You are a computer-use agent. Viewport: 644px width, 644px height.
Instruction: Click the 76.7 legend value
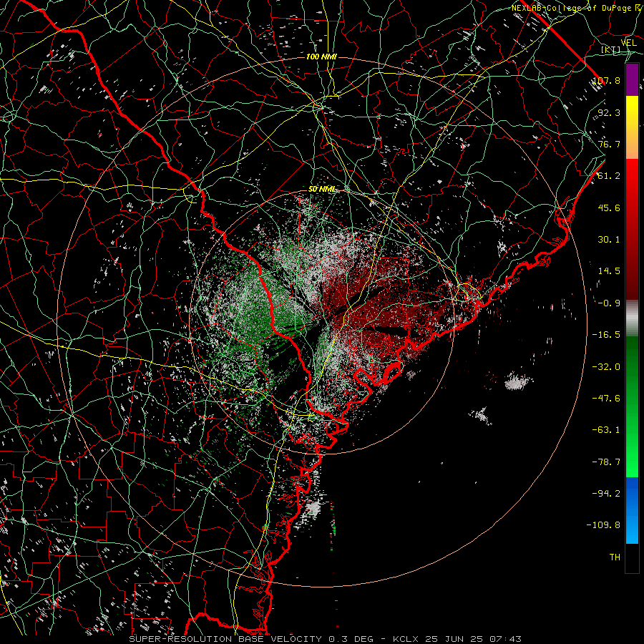[x=610, y=144]
